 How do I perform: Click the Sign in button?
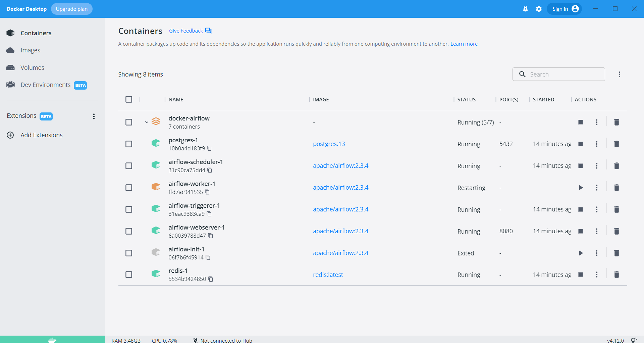pyautogui.click(x=565, y=9)
